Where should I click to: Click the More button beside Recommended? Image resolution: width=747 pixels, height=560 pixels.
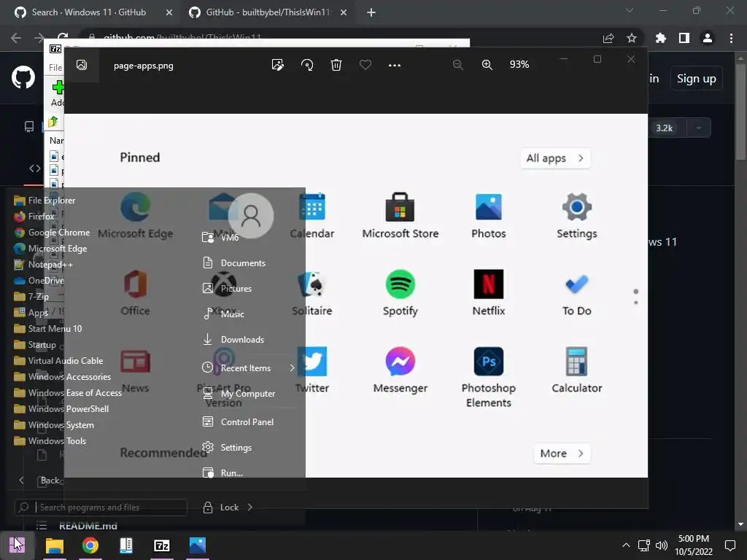tap(562, 454)
